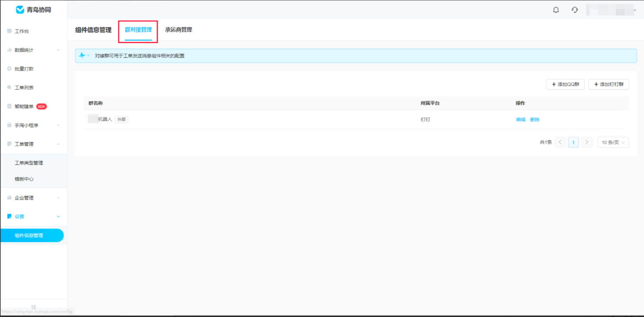
Task: Click the 企业管理 sidebar icon
Action: click(x=9, y=198)
